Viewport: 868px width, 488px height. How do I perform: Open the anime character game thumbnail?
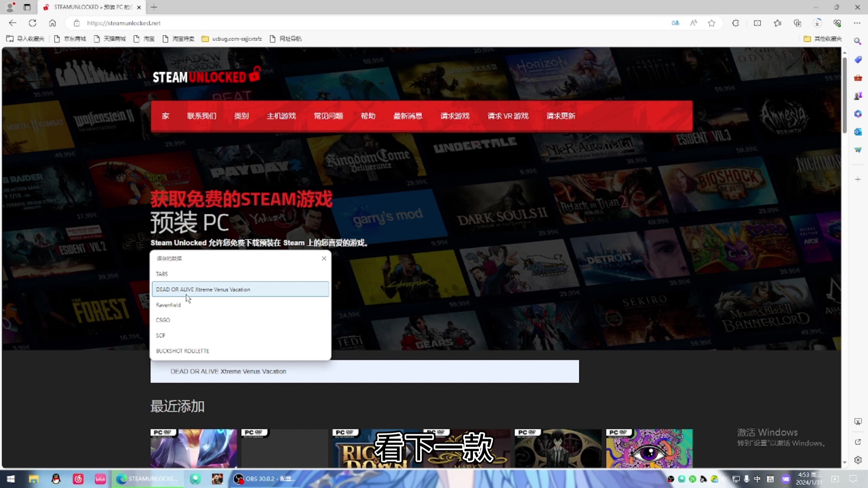pos(558,448)
